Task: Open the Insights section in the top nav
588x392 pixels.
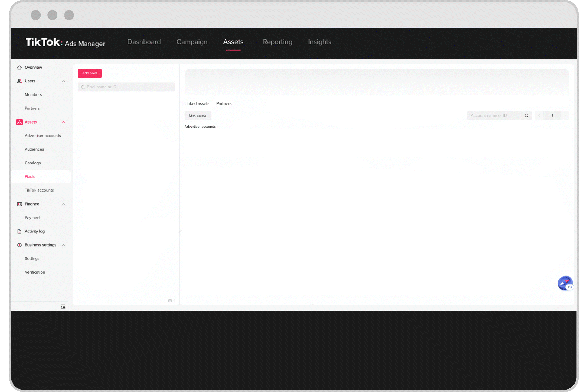Action: click(319, 42)
